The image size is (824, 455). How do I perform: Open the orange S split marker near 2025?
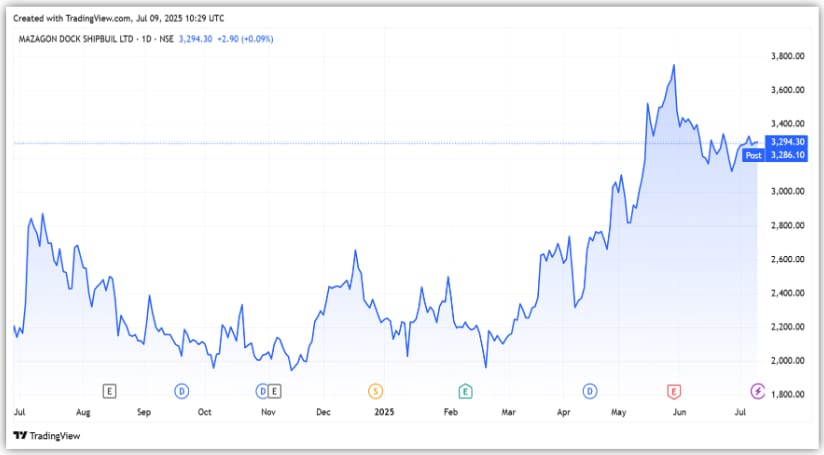376,390
